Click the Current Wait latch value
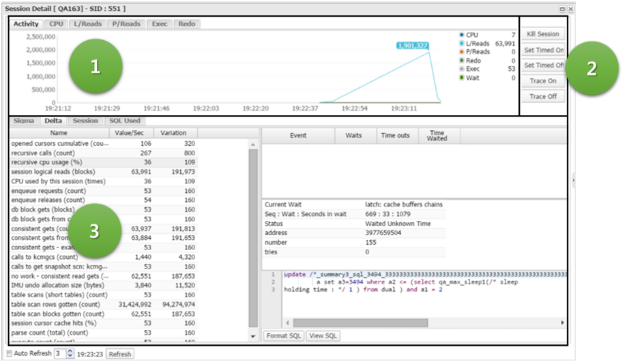 (x=404, y=204)
